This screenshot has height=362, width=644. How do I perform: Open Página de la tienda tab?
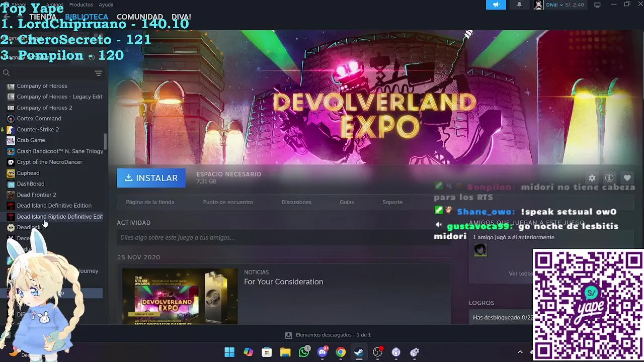[x=150, y=202]
